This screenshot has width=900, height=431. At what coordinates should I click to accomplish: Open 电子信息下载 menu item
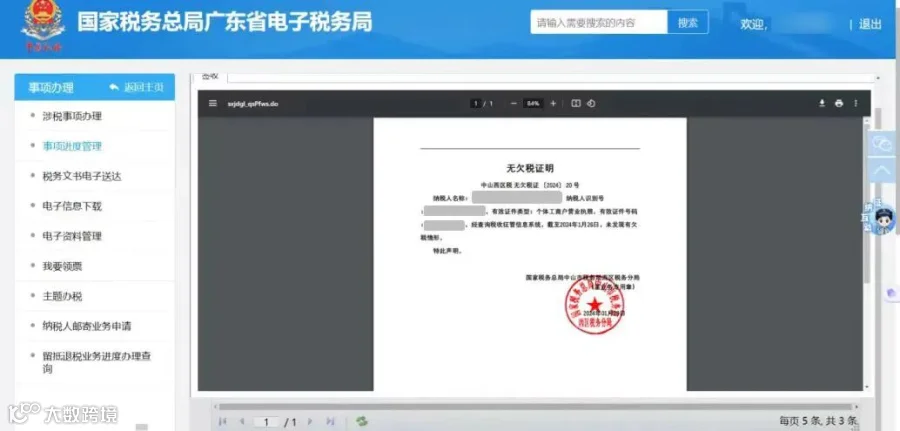[72, 206]
